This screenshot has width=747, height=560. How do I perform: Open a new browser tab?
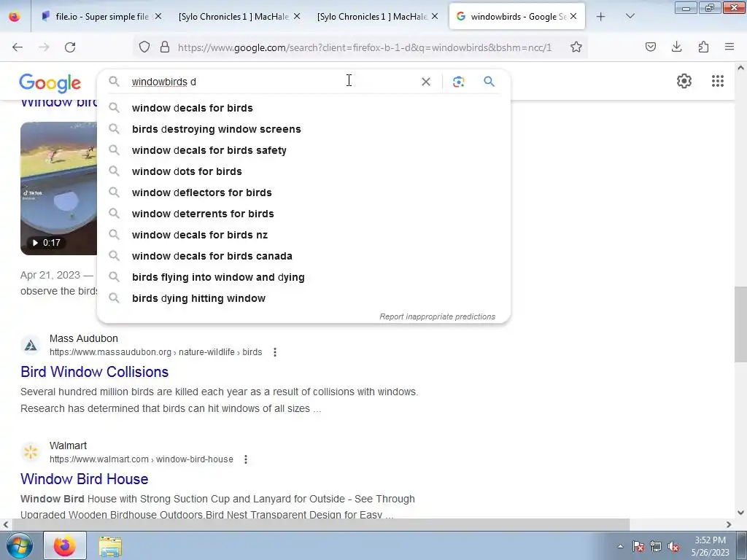click(601, 17)
